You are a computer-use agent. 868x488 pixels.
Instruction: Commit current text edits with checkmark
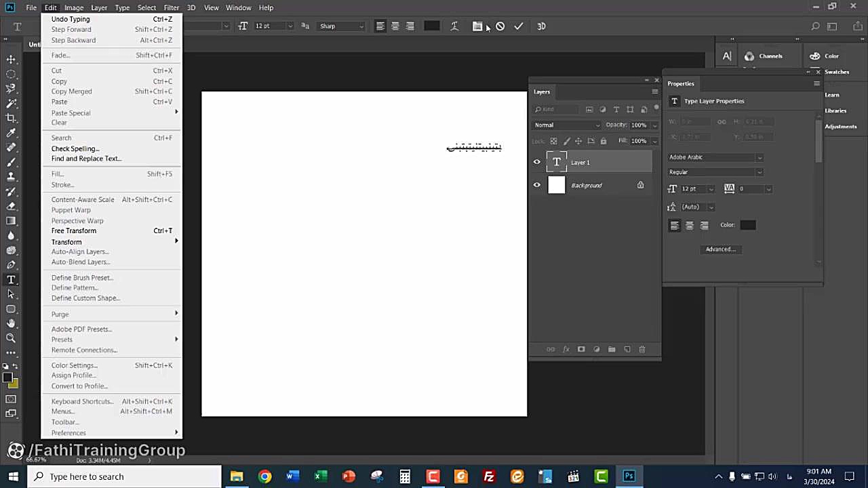click(519, 26)
